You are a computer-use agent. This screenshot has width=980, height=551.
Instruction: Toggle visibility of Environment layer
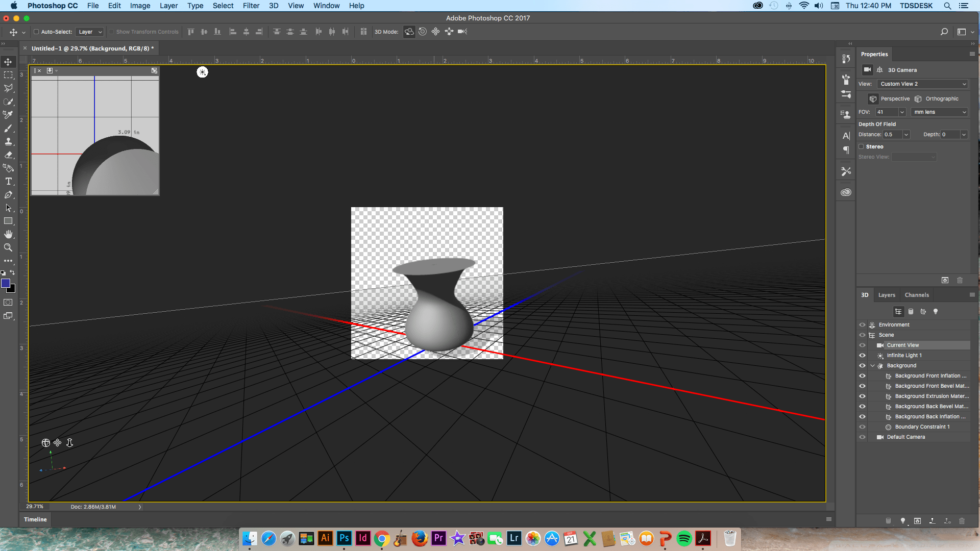tap(862, 324)
